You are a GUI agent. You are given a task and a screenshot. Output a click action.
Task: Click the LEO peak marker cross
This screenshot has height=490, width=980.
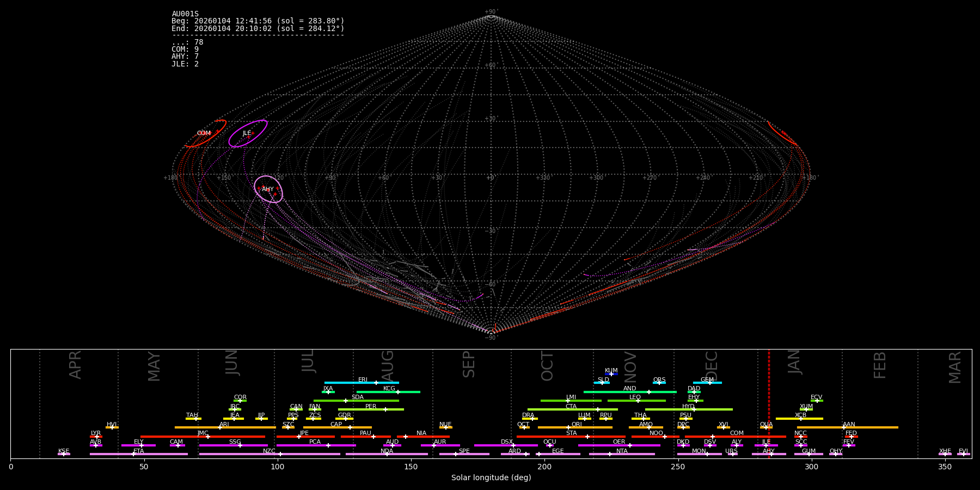click(638, 401)
